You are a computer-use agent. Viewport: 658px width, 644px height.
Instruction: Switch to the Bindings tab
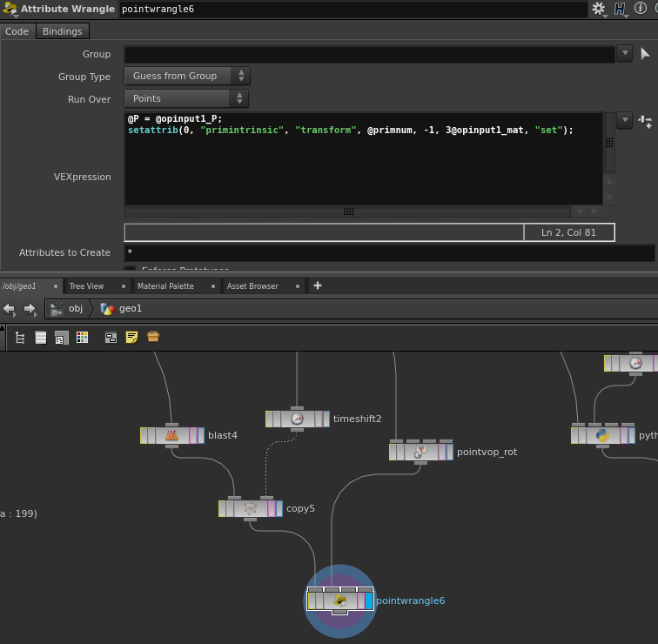click(62, 31)
